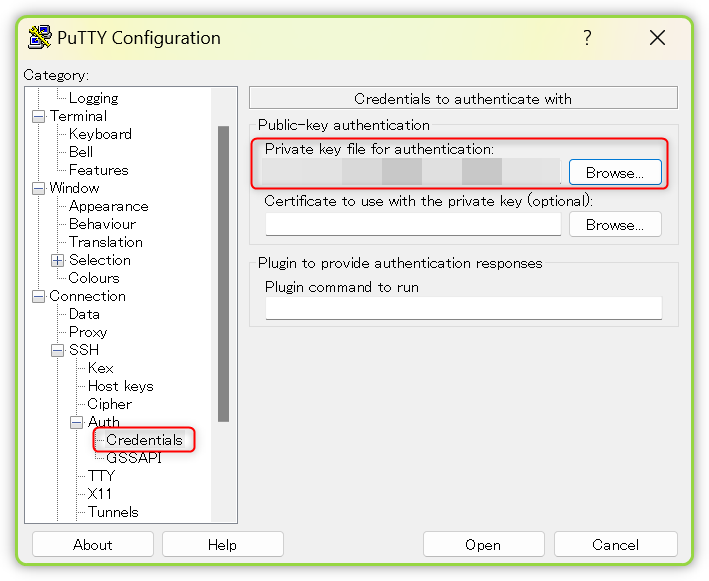The height and width of the screenshot is (581, 709).
Task: Open the Host keys category
Action: pyautogui.click(x=121, y=386)
